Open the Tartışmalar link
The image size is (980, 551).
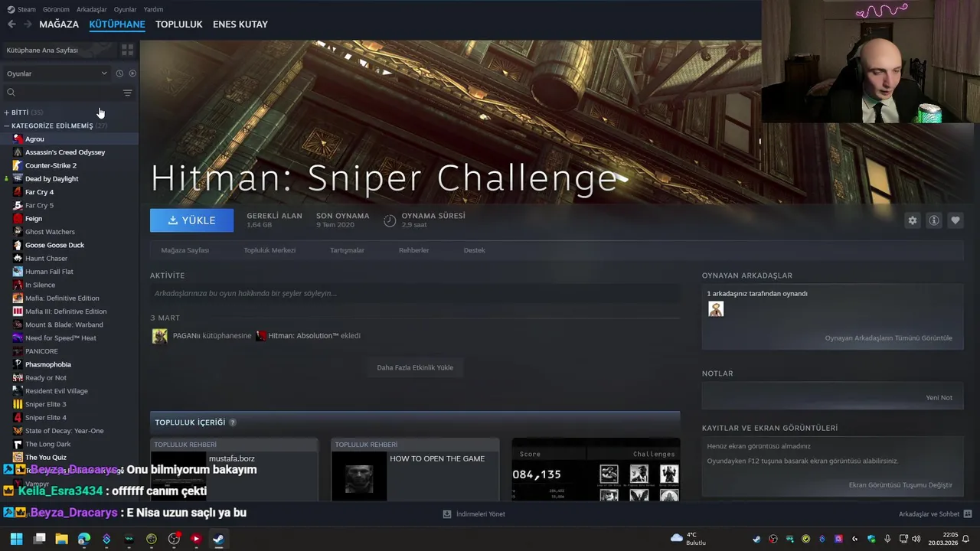[347, 250]
